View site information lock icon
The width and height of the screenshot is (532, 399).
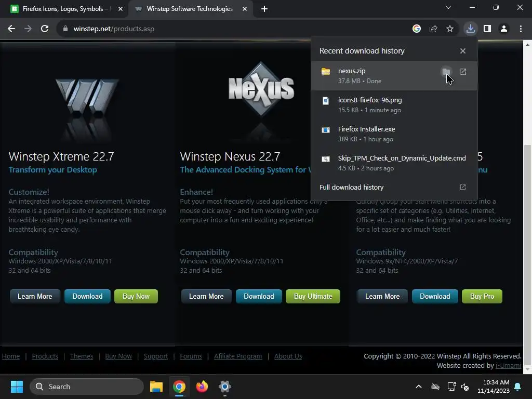65,29
